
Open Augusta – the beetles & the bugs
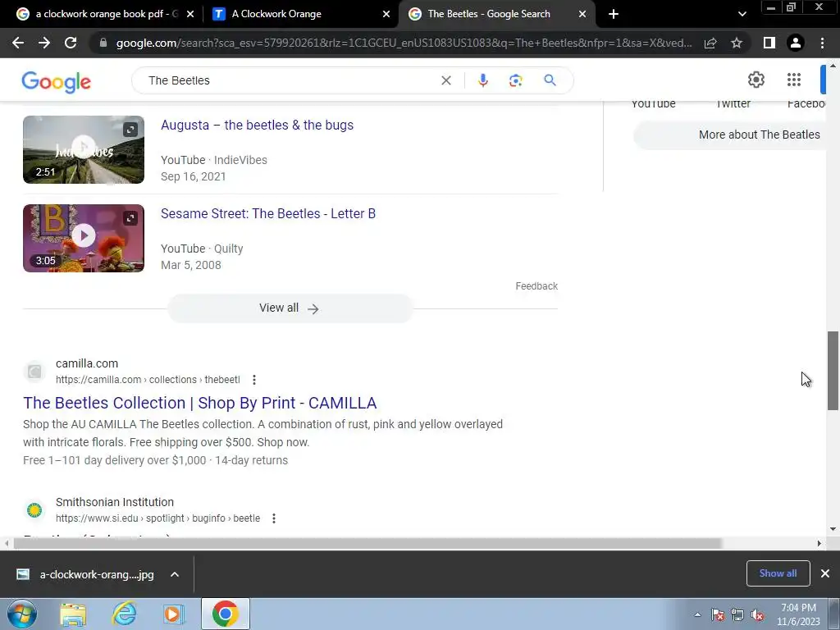click(257, 125)
